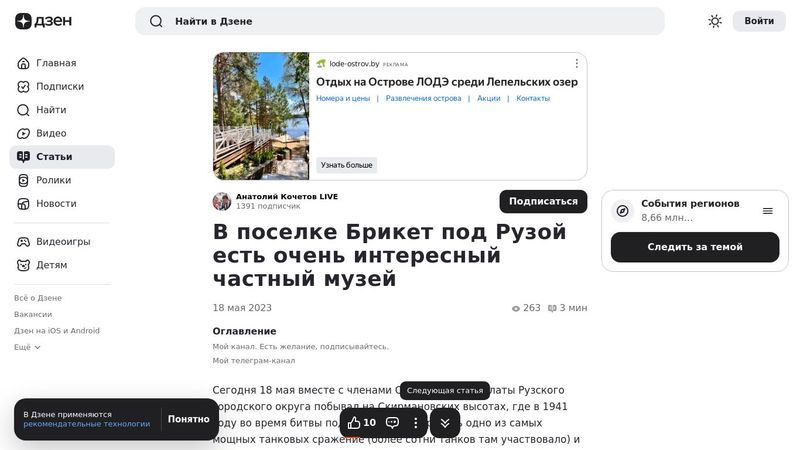The image size is (800, 450).
Task: Toggle the light/dark theme switch
Action: [715, 21]
